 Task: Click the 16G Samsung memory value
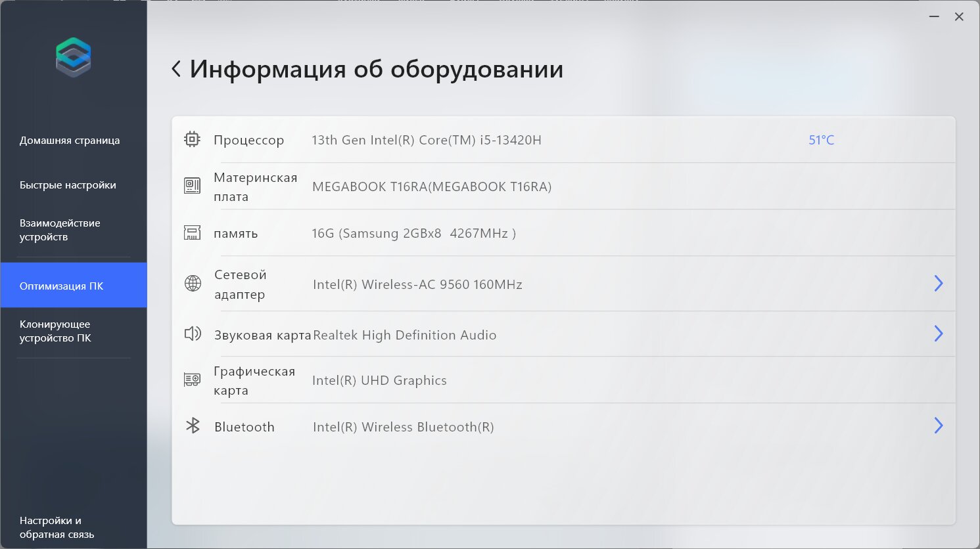click(x=413, y=233)
